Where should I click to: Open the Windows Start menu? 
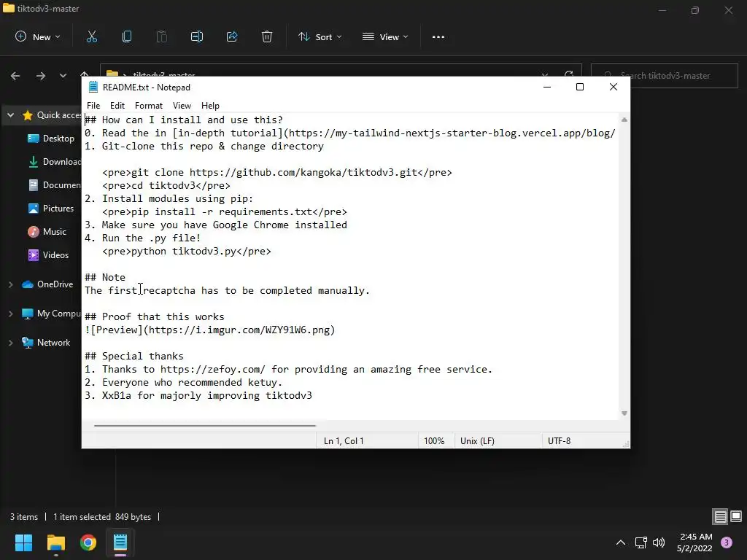click(x=23, y=542)
